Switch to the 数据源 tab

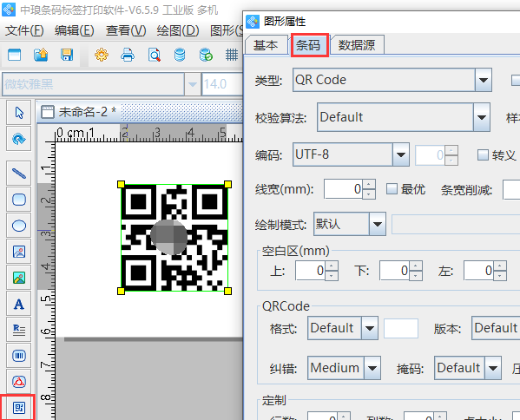(x=357, y=45)
